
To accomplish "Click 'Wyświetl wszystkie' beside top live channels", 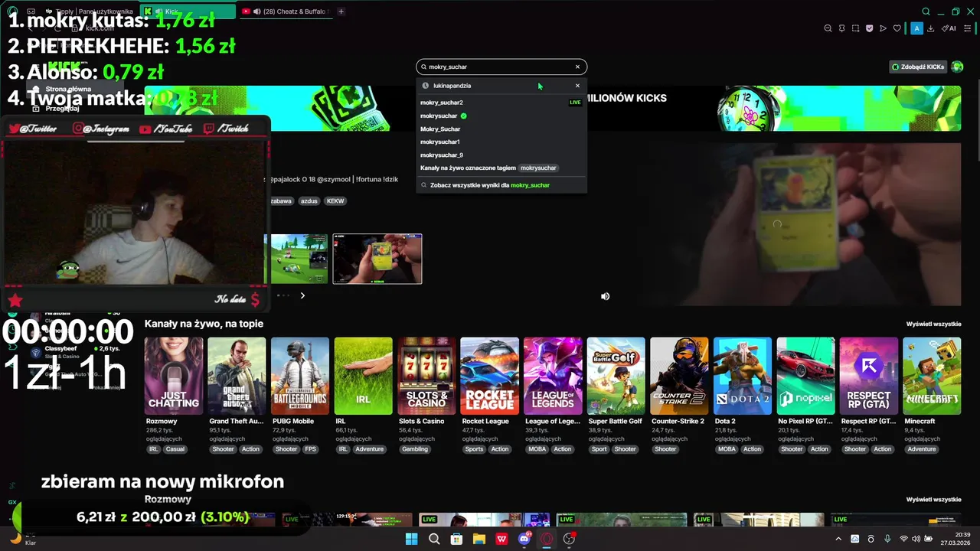I will click(x=933, y=324).
